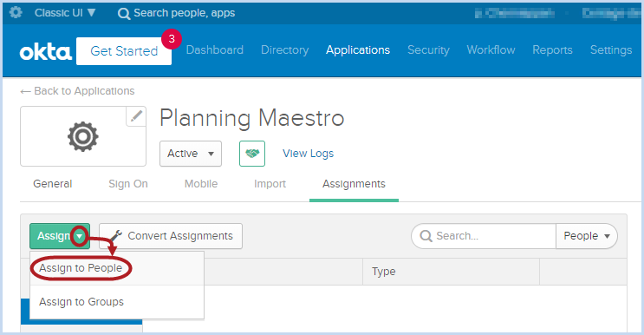The width and height of the screenshot is (644, 335).
Task: Click the pencil edit logo icon
Action: point(136,116)
